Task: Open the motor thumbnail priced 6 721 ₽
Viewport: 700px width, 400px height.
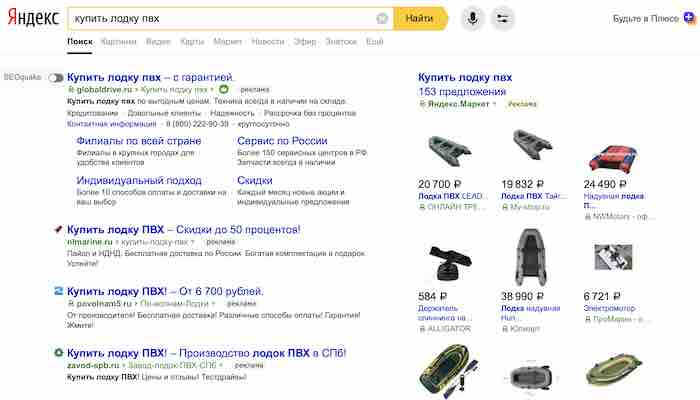Action: coord(613,257)
